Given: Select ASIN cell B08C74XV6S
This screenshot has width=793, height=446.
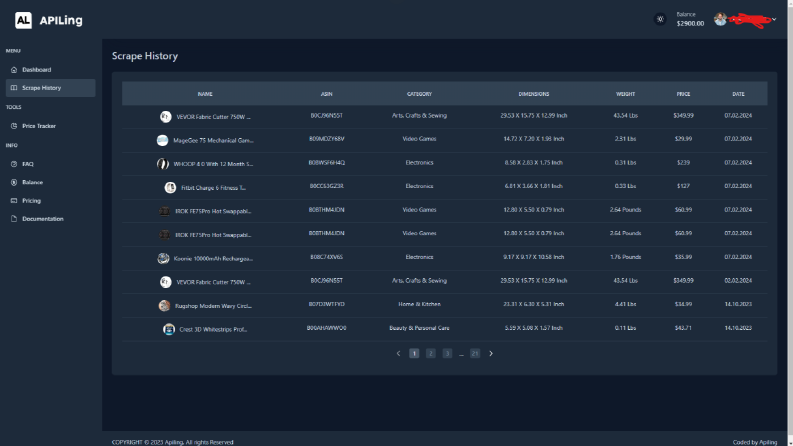Looking at the screenshot, I should coord(327,257).
